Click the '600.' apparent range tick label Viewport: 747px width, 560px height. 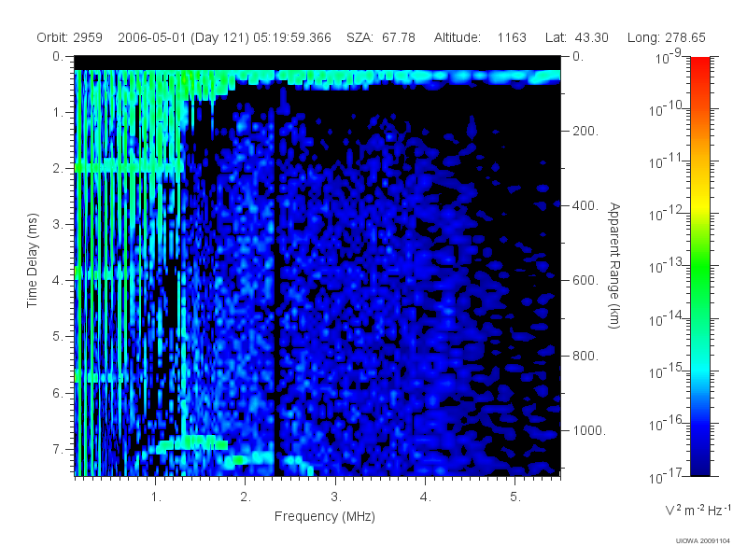[585, 281]
